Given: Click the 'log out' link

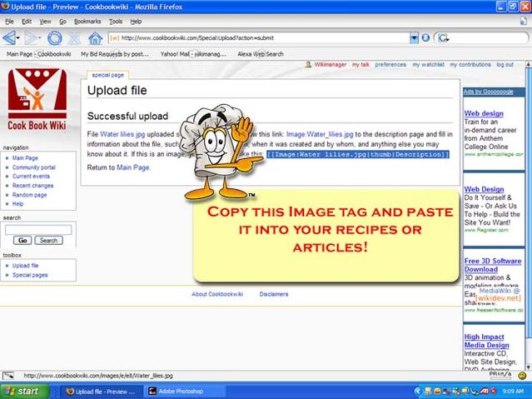Looking at the screenshot, I should (x=505, y=64).
